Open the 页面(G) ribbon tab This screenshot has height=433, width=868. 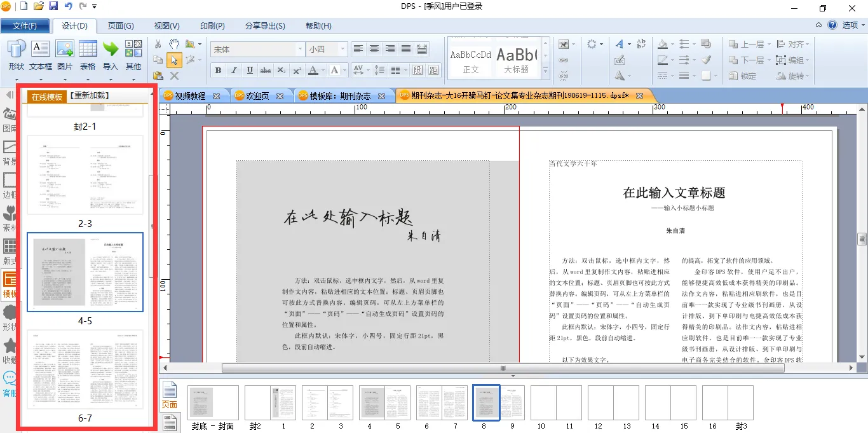[121, 26]
